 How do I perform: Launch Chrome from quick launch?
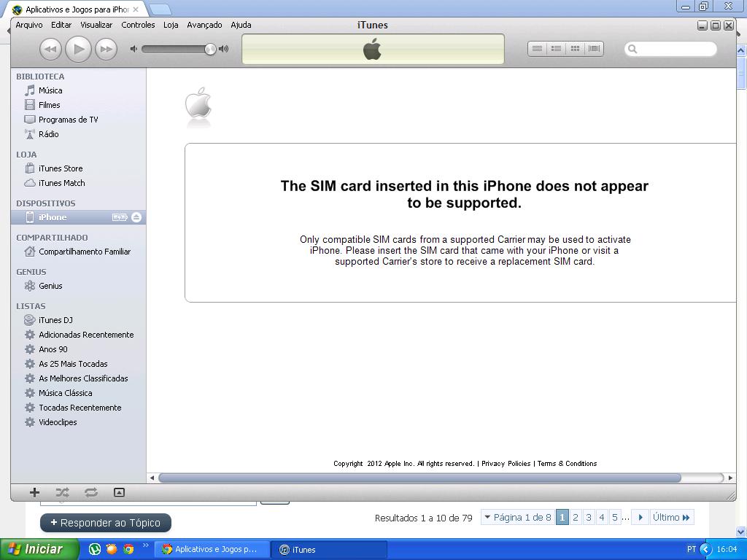128,549
